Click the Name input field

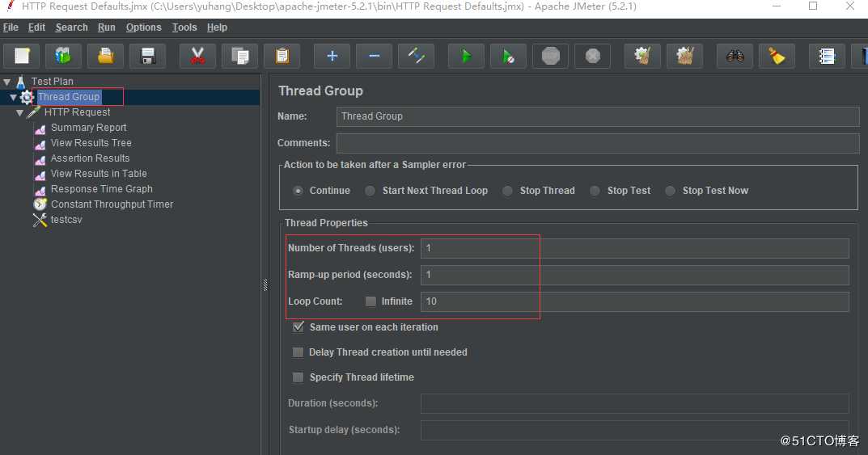pyautogui.click(x=598, y=116)
